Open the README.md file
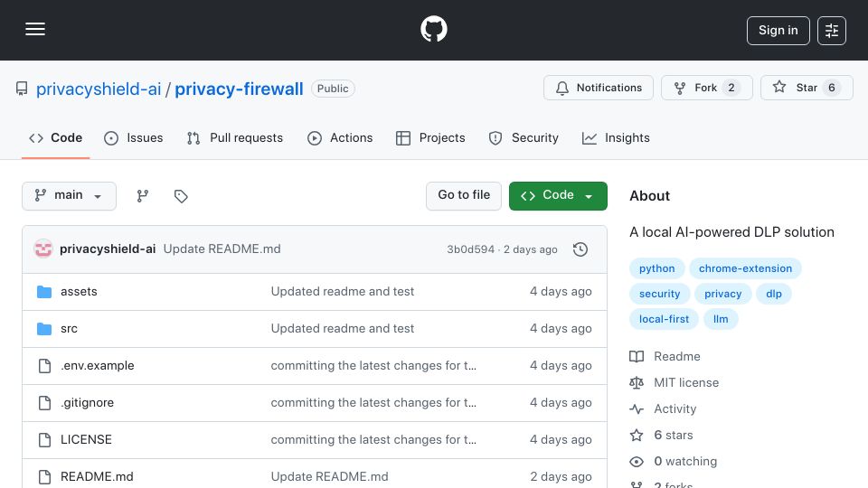Image resolution: width=868 pixels, height=488 pixels. (x=97, y=477)
